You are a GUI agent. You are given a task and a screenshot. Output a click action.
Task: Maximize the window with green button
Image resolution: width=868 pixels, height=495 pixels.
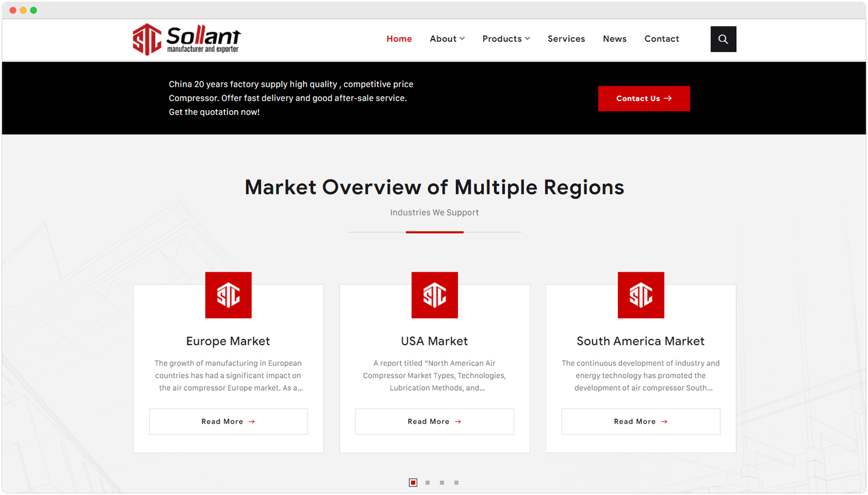[x=34, y=10]
